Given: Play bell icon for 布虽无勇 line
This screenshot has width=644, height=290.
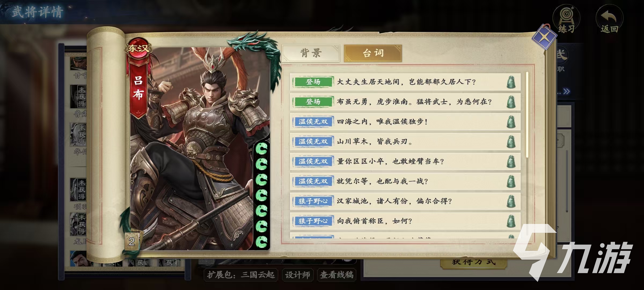Looking at the screenshot, I should [511, 102].
